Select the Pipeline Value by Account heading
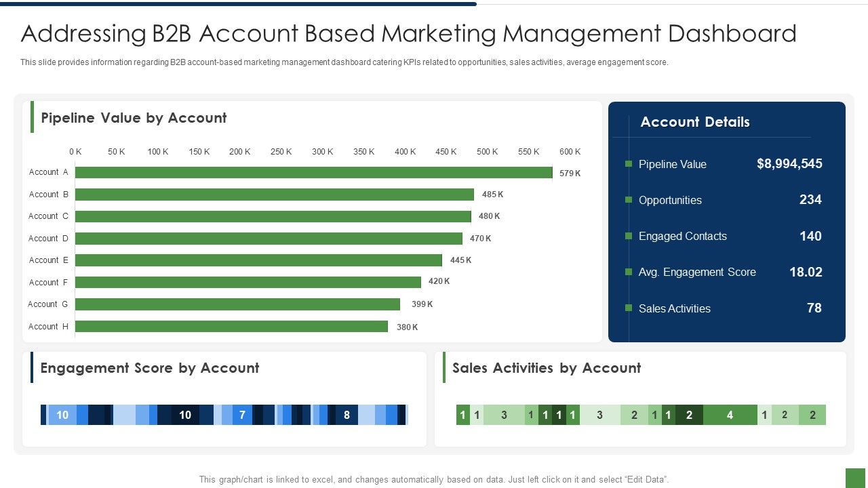Viewport: 868px width, 488px height. tap(134, 118)
